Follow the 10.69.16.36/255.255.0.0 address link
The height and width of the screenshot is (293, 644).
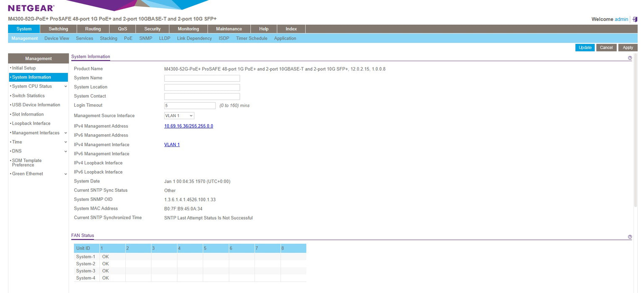click(189, 126)
